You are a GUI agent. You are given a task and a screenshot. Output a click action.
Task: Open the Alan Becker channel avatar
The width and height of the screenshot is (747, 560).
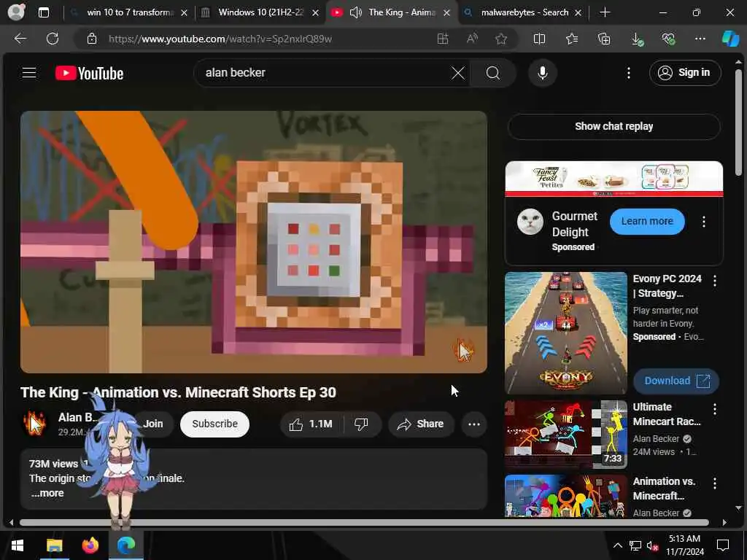pyautogui.click(x=34, y=424)
